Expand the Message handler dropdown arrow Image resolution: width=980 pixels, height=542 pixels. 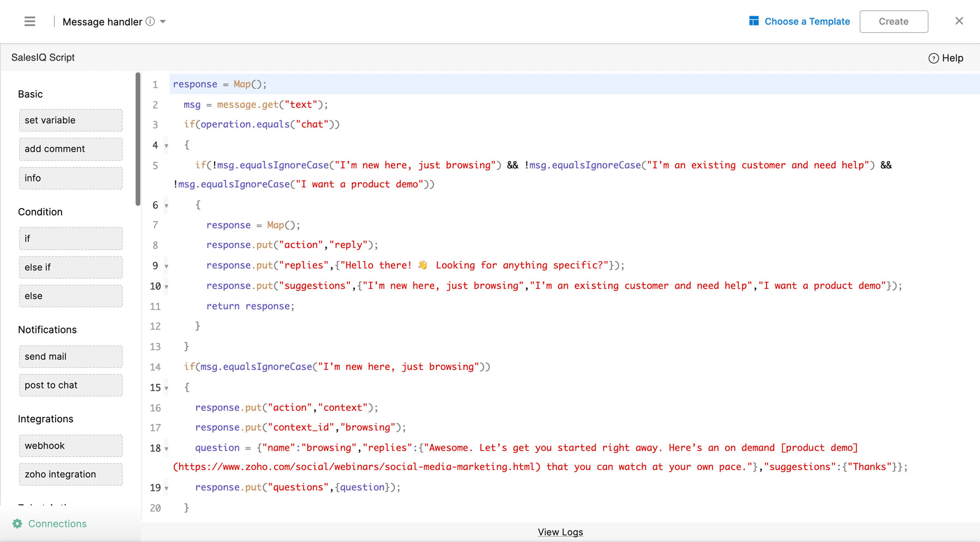[163, 22]
